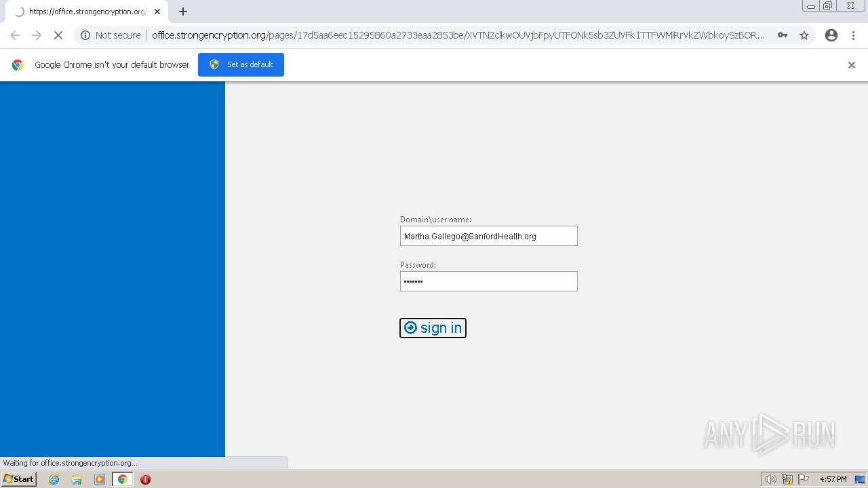Click the address bar URL text
The height and width of the screenshot is (488, 868).
pyautogui.click(x=458, y=35)
